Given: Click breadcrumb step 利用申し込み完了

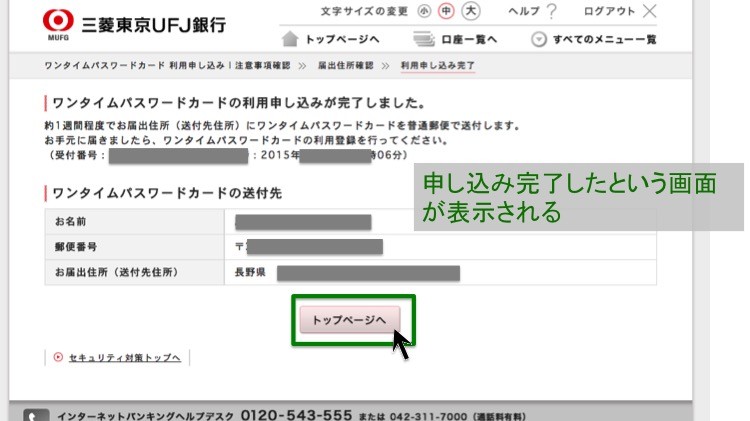Looking at the screenshot, I should tap(438, 66).
